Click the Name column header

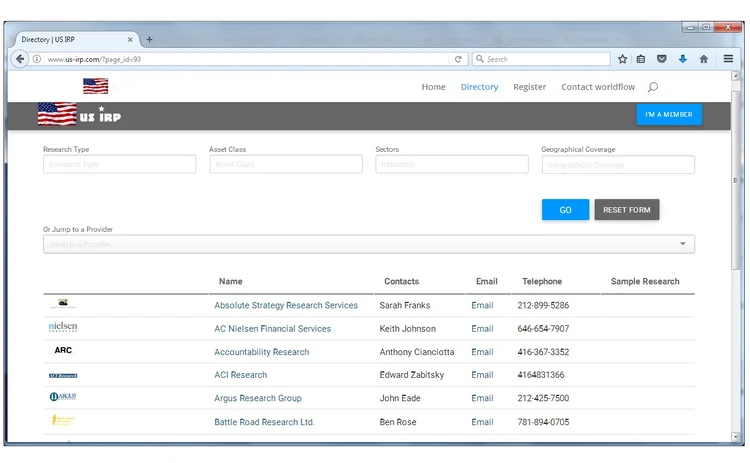coord(231,281)
